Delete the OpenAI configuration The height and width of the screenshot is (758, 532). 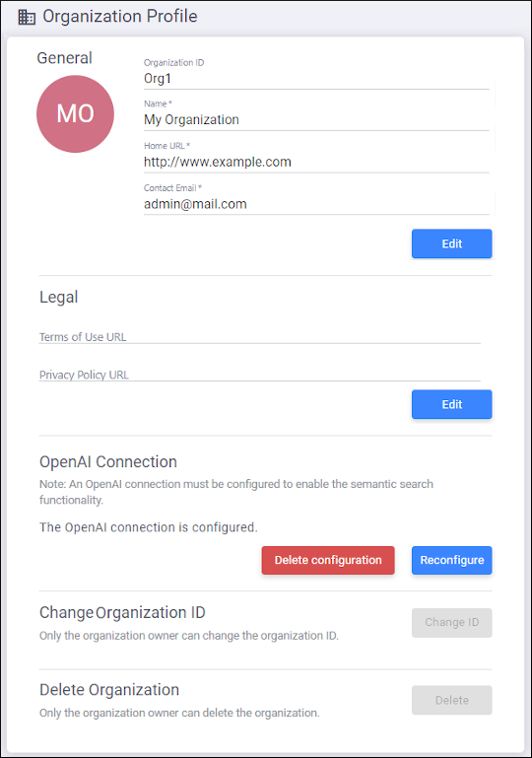point(328,560)
